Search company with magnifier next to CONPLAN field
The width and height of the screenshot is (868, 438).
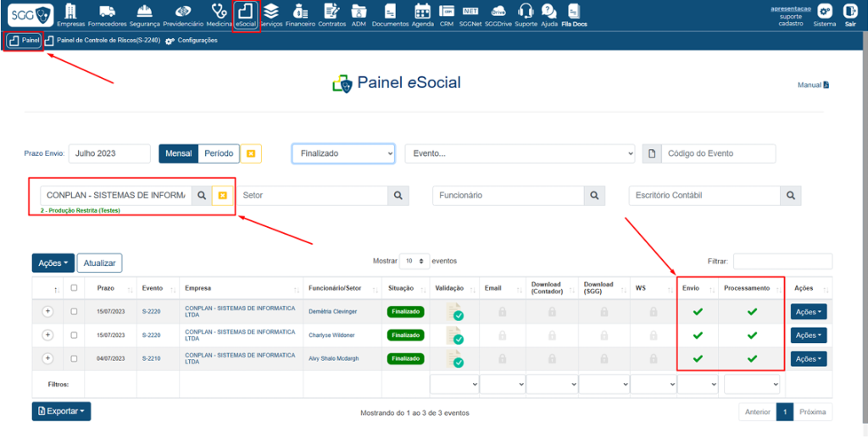(x=202, y=195)
